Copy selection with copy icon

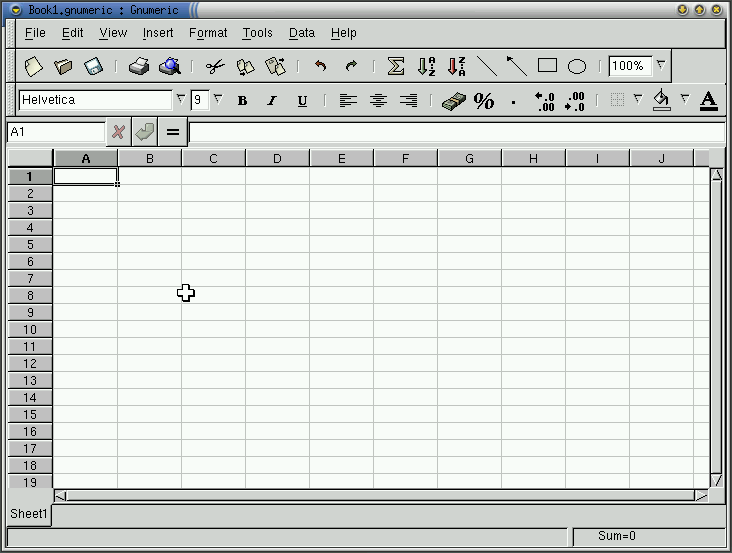(245, 66)
